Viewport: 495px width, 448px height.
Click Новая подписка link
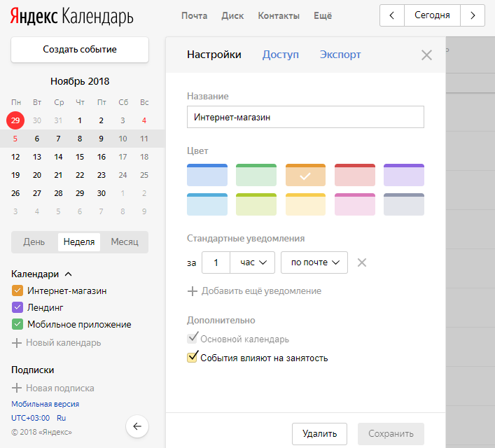(60, 388)
